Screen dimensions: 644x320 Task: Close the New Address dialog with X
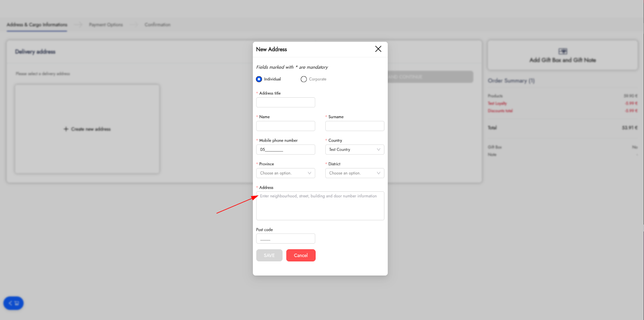click(x=378, y=49)
